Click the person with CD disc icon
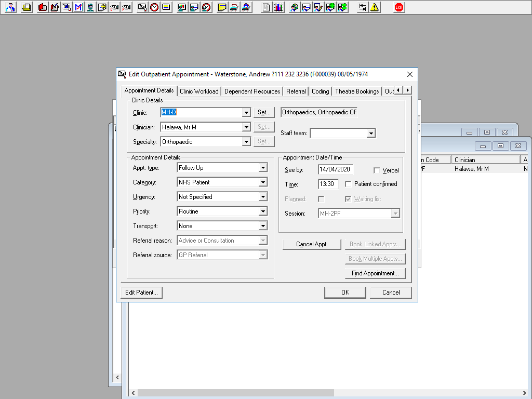Viewport: 532px width, 399px height. (x=294, y=7)
